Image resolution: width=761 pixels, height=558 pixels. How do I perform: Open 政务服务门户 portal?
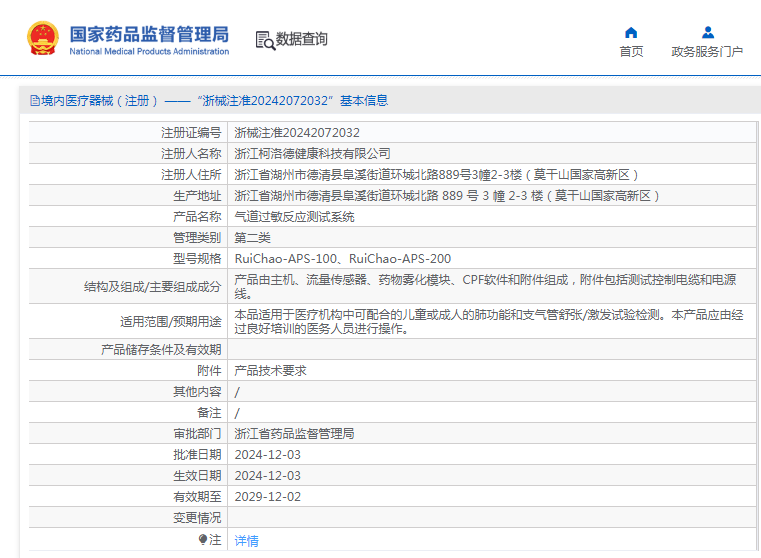pyautogui.click(x=707, y=51)
